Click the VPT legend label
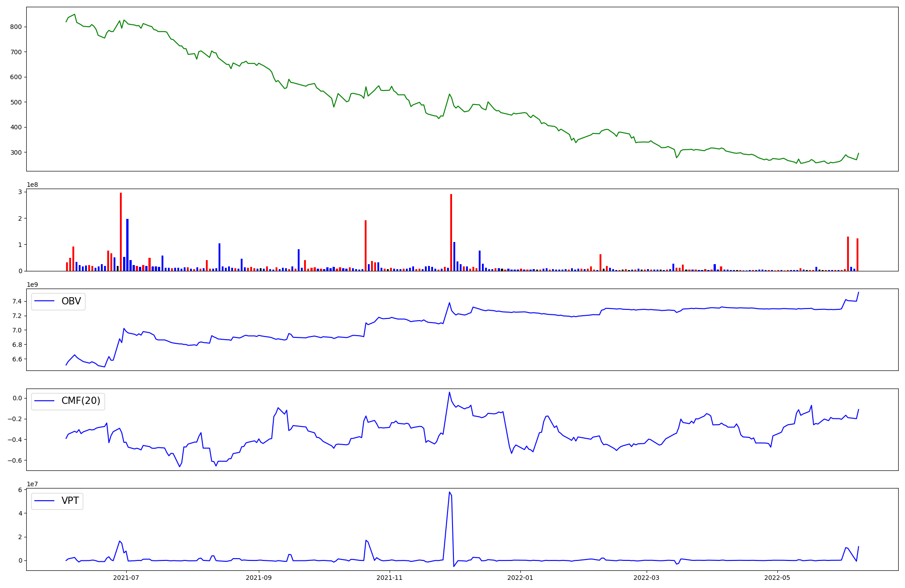This screenshot has height=588, width=905. (70, 501)
